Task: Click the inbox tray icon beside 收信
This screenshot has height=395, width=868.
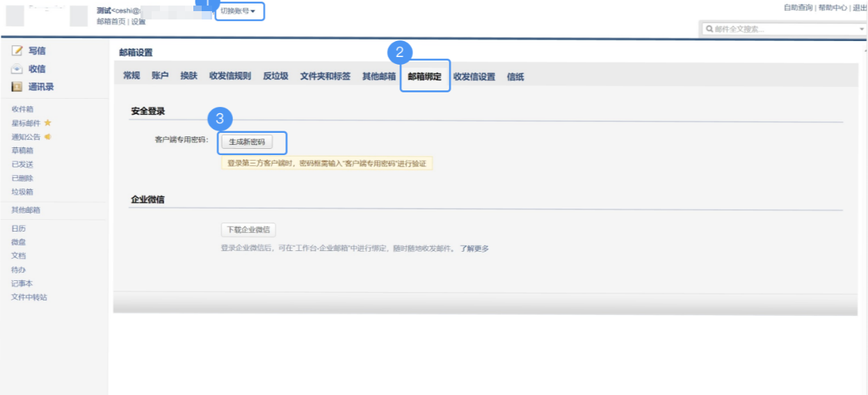Action: coord(17,69)
